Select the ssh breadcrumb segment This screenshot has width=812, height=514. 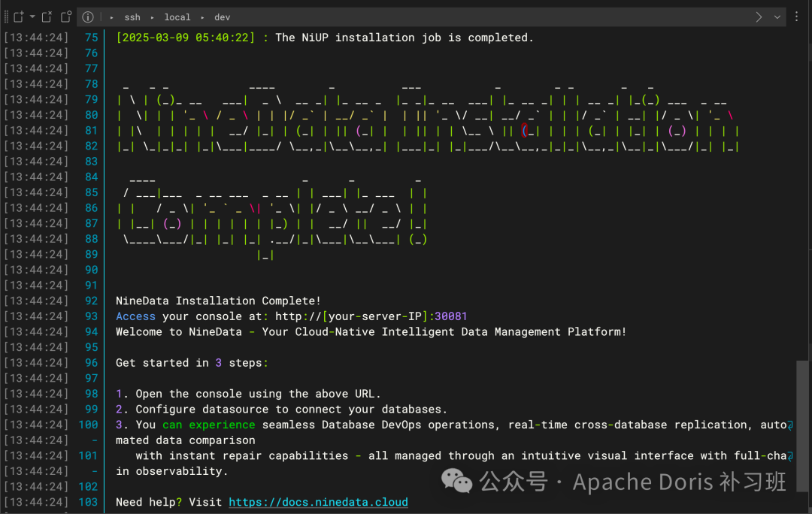(x=132, y=17)
